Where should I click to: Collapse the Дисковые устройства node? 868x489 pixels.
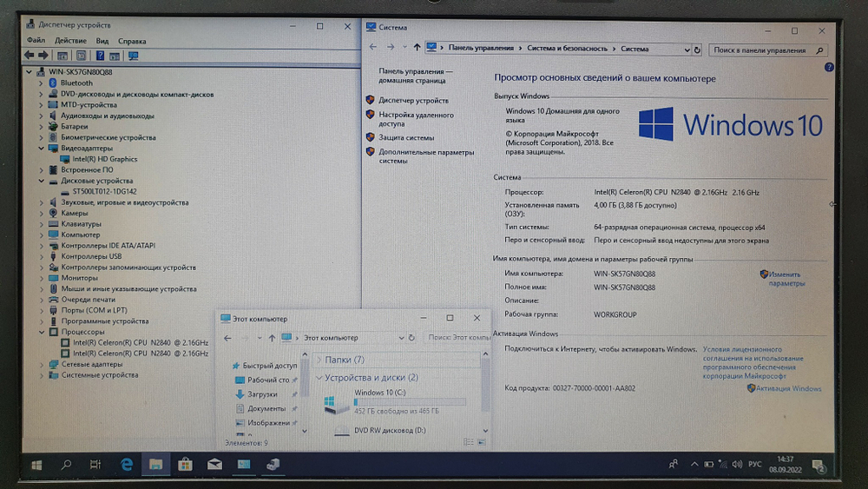point(41,181)
